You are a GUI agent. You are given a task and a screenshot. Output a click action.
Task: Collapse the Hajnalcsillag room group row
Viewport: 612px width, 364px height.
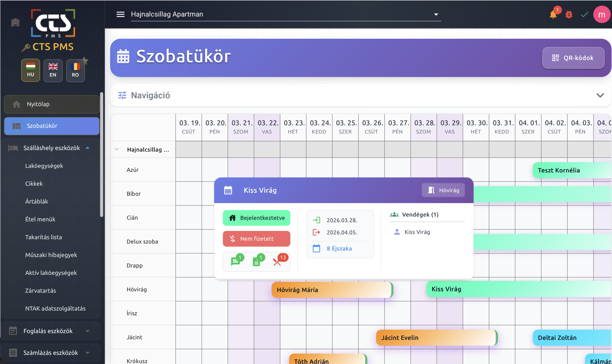click(x=117, y=149)
